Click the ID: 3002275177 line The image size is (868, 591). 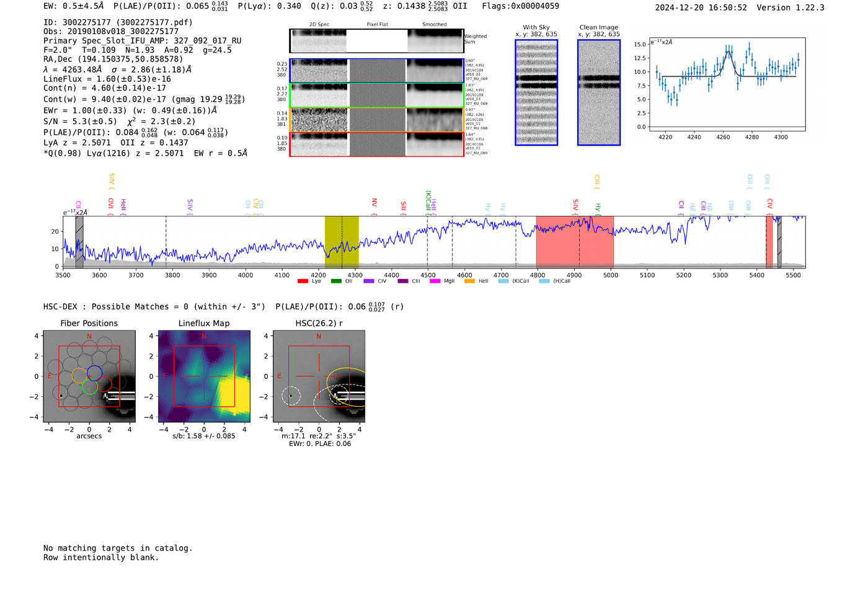[x=118, y=22]
